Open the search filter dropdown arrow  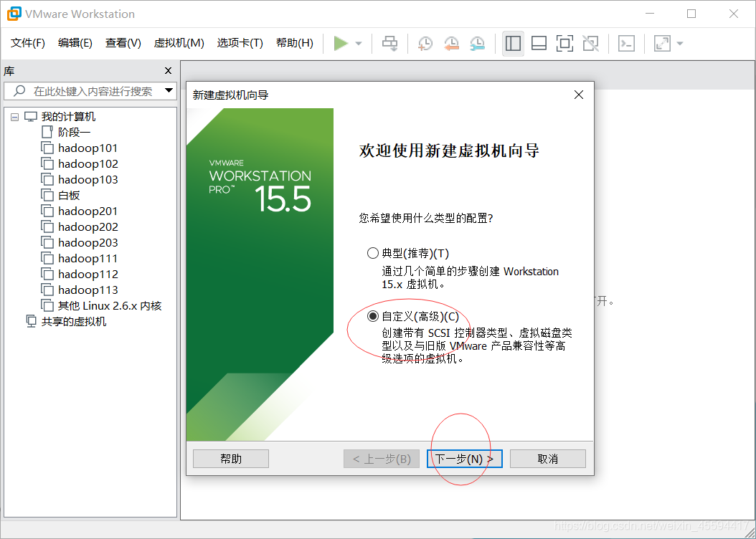pyautogui.click(x=169, y=90)
